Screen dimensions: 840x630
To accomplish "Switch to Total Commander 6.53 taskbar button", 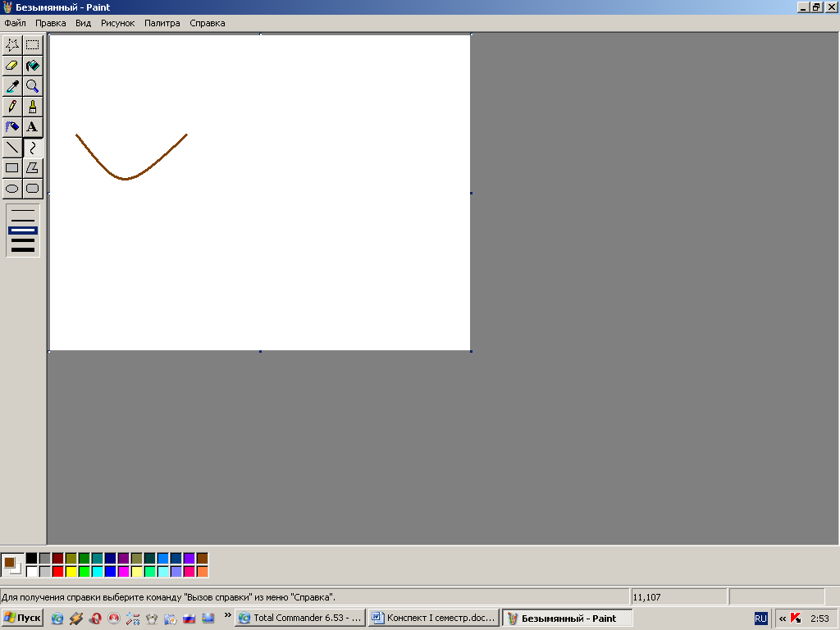I will (300, 619).
